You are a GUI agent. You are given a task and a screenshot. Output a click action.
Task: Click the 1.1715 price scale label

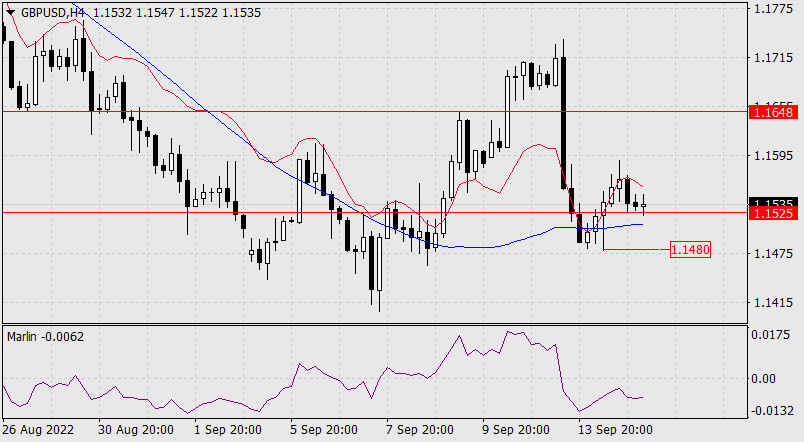point(773,58)
